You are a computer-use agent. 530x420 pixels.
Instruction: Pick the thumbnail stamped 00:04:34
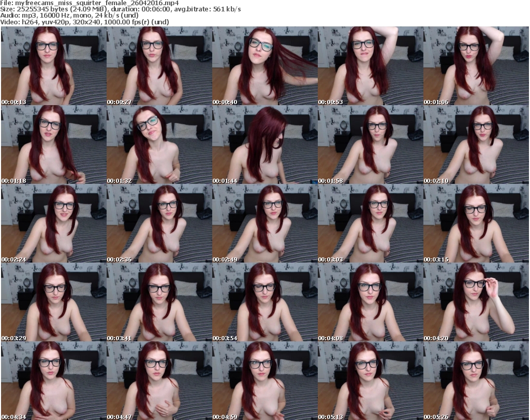tap(54, 381)
